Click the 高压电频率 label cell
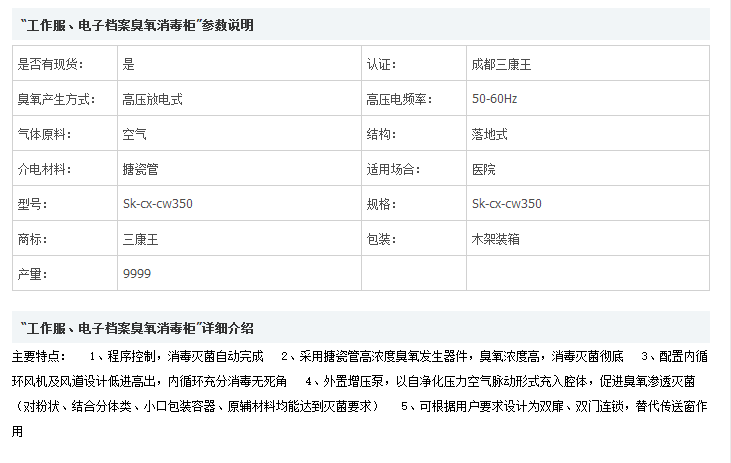Screen dimensions: 731x463 pos(399,99)
